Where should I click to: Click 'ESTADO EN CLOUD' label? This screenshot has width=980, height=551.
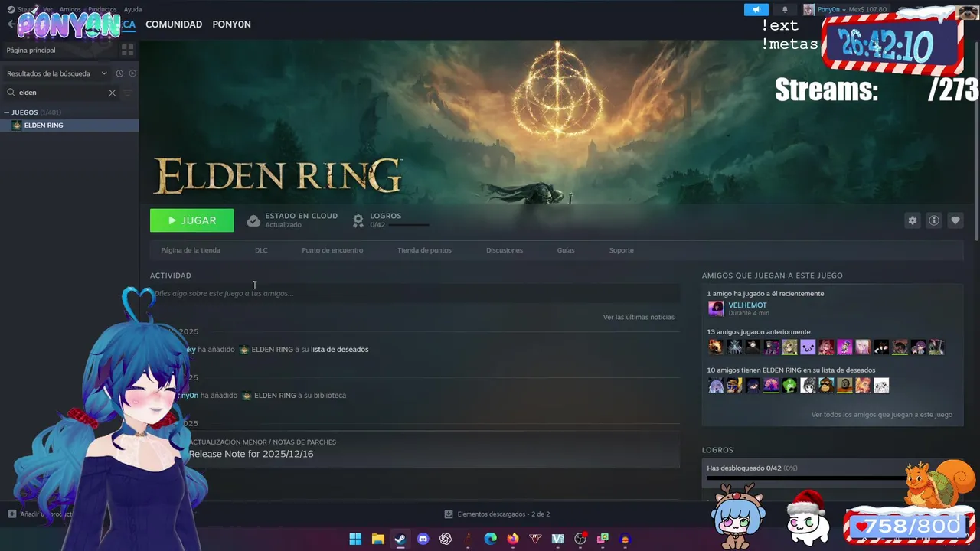[x=301, y=216]
